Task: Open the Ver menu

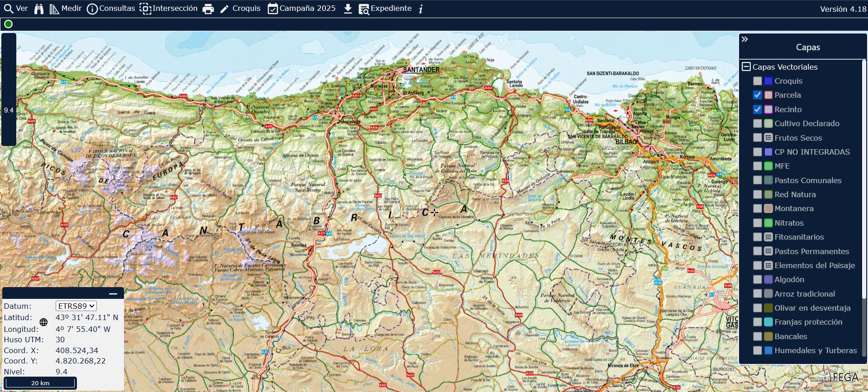Action: click(x=16, y=9)
